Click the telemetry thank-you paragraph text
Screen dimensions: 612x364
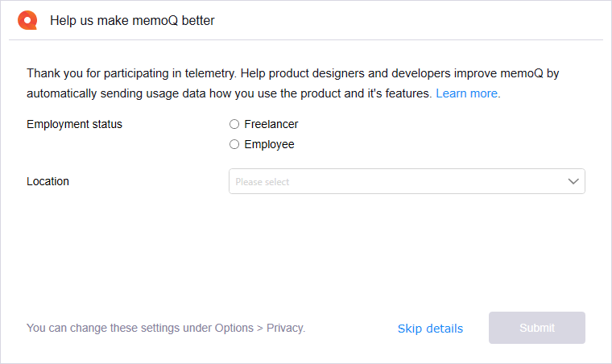point(293,83)
